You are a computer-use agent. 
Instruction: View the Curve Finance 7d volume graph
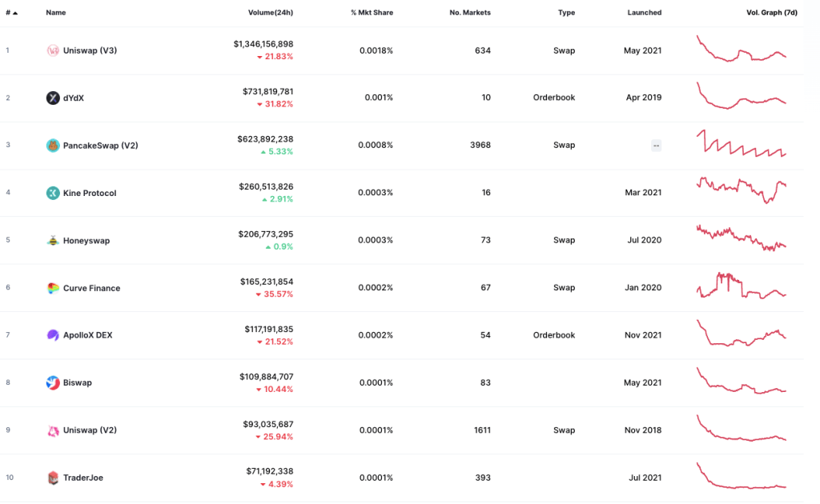pos(742,285)
